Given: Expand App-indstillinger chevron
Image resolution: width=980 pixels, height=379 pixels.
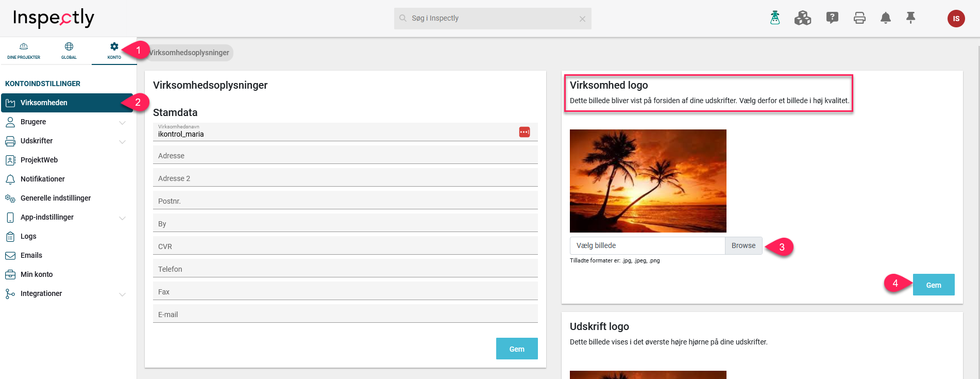Looking at the screenshot, I should click(123, 218).
